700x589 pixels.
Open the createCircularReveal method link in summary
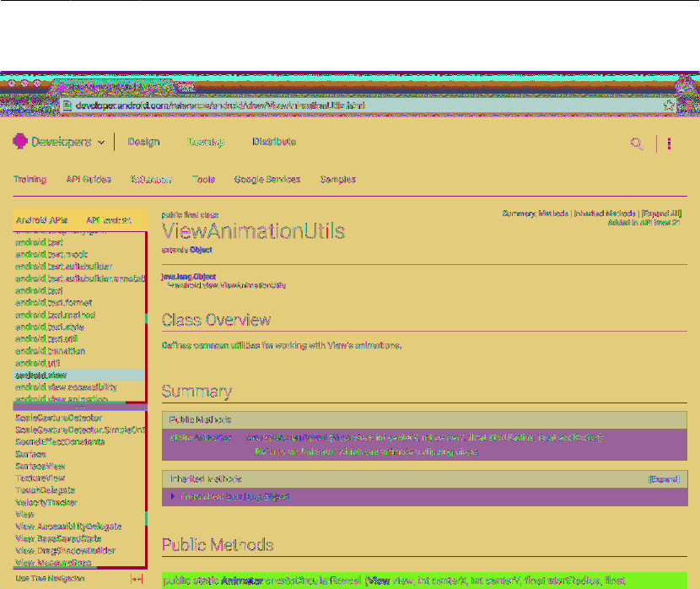pos(287,438)
